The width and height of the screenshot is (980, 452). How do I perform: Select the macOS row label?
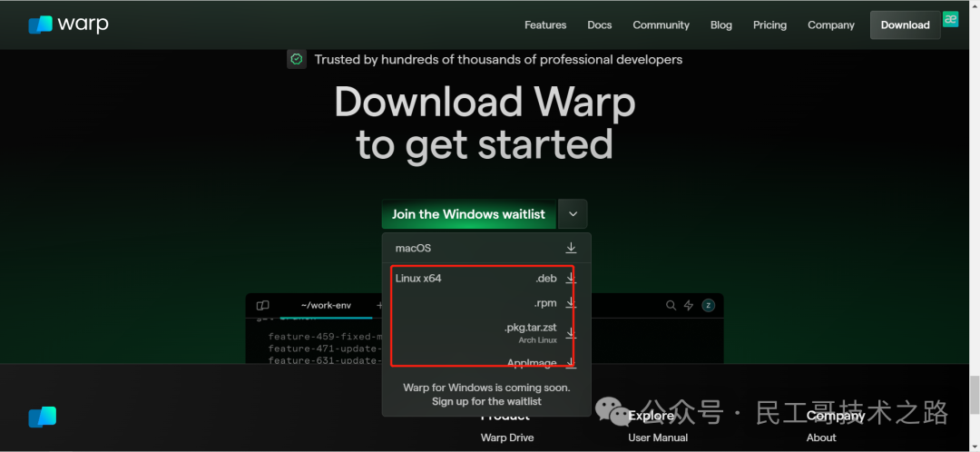pos(413,248)
